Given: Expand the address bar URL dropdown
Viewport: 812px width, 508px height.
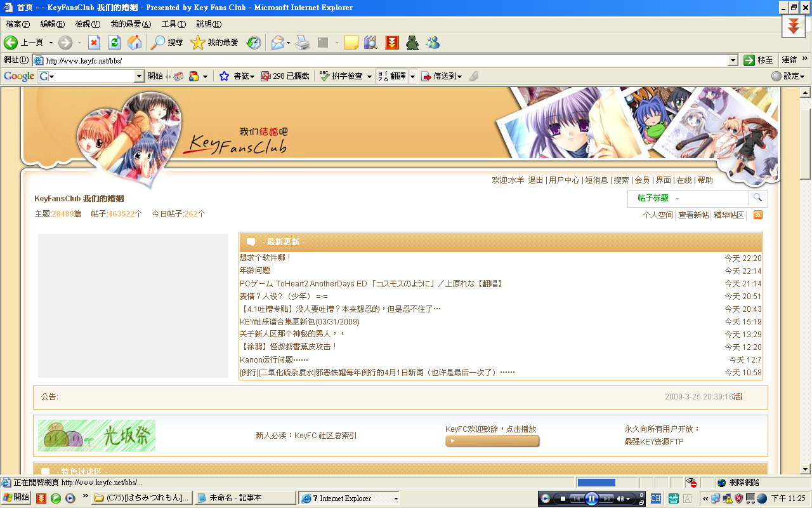Looking at the screenshot, I should click(x=733, y=60).
